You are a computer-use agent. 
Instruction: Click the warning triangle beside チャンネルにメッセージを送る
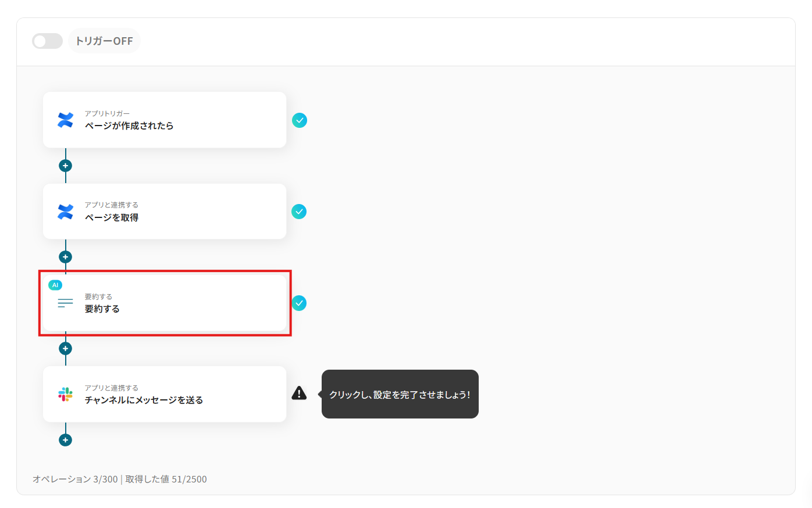[299, 393]
